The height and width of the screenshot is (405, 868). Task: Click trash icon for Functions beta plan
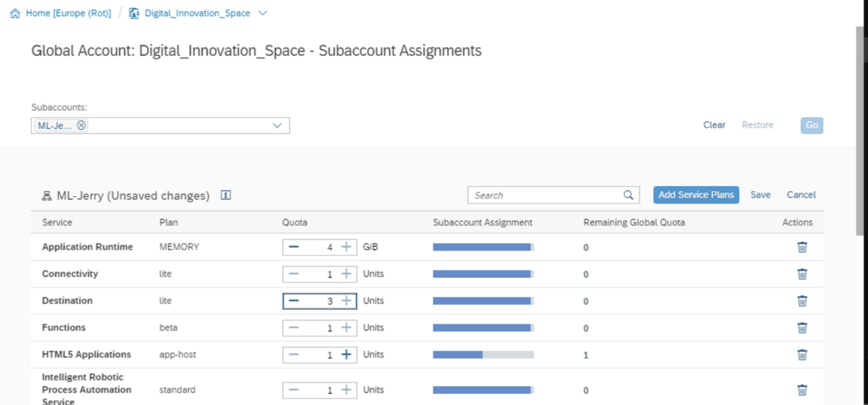click(x=802, y=327)
